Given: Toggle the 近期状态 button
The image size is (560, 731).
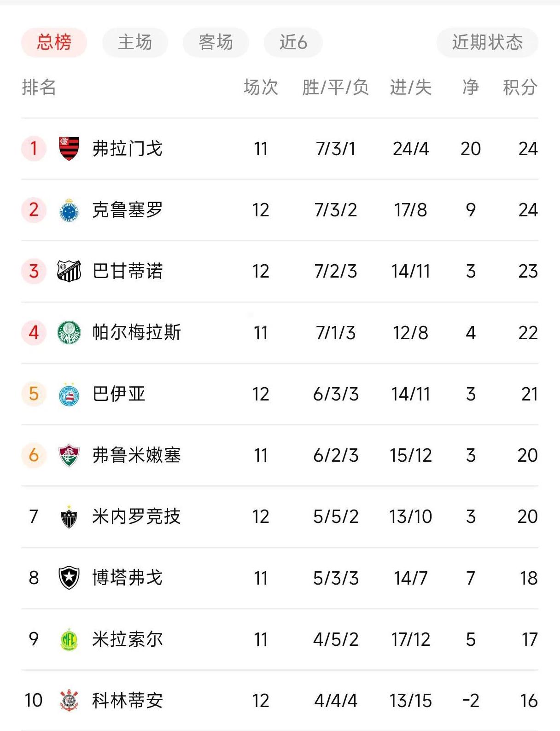Looking at the screenshot, I should pyautogui.click(x=487, y=42).
